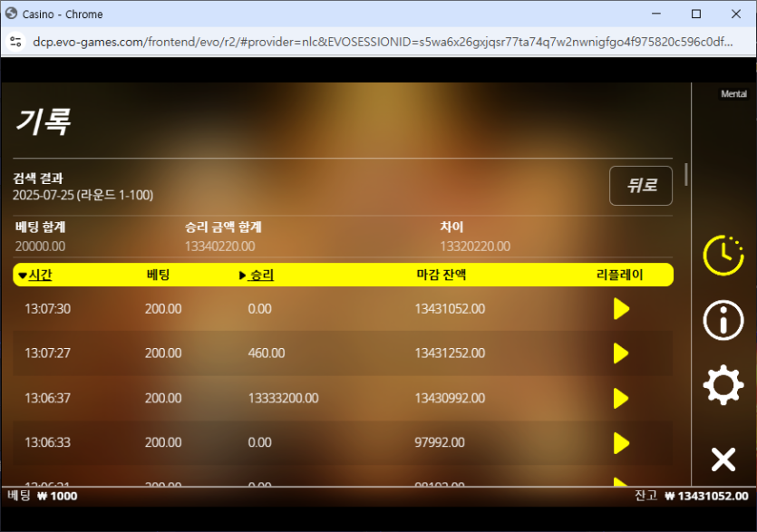Click the 잔고 balance display

pos(694,496)
